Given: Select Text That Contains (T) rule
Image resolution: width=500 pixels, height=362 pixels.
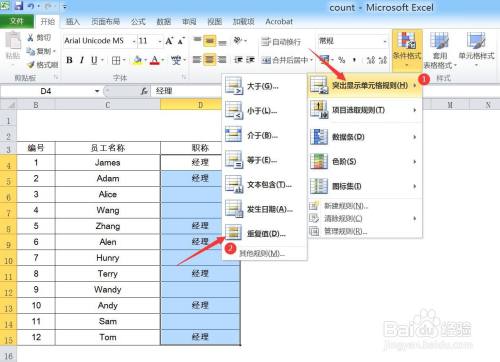Looking at the screenshot, I should [264, 185].
